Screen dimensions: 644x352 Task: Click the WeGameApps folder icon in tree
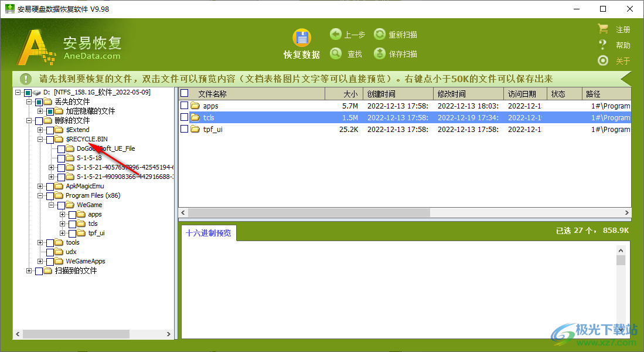coord(59,261)
